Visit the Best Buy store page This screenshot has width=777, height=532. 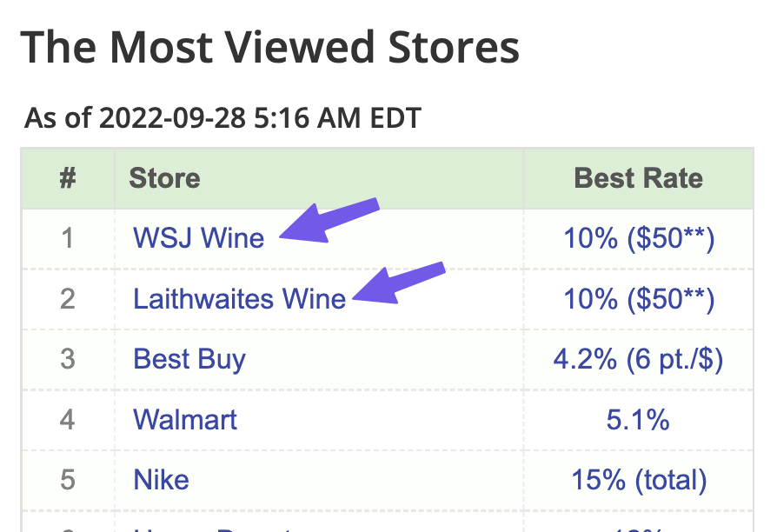(189, 359)
